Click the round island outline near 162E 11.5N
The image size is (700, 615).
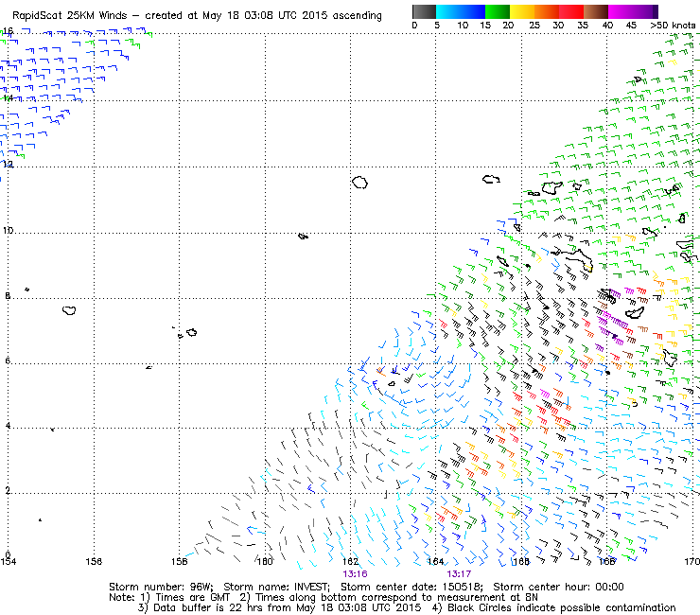pos(359,183)
